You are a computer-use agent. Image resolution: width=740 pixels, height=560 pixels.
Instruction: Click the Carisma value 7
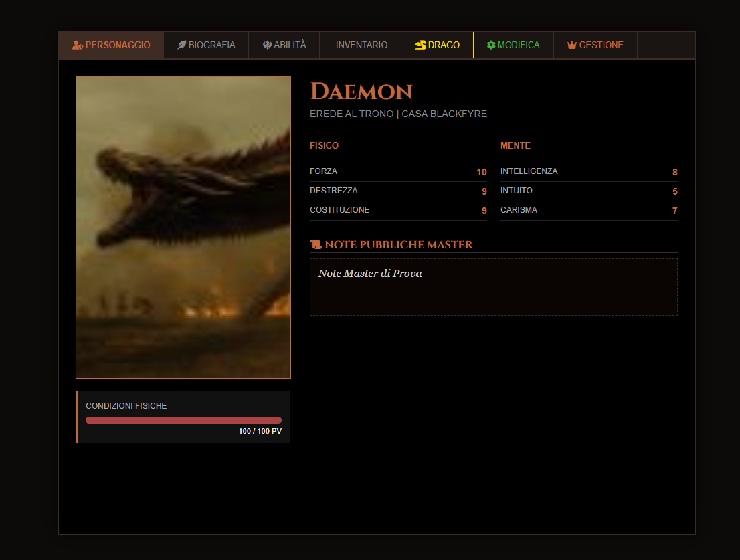tap(675, 211)
